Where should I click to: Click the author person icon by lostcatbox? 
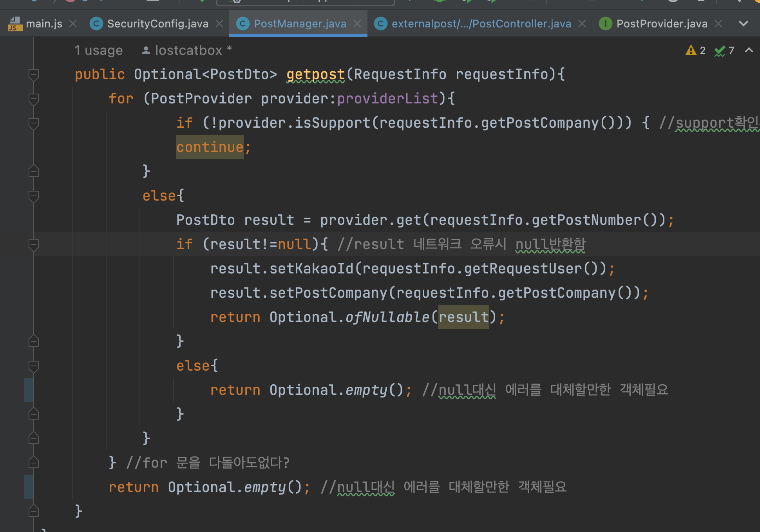click(146, 51)
